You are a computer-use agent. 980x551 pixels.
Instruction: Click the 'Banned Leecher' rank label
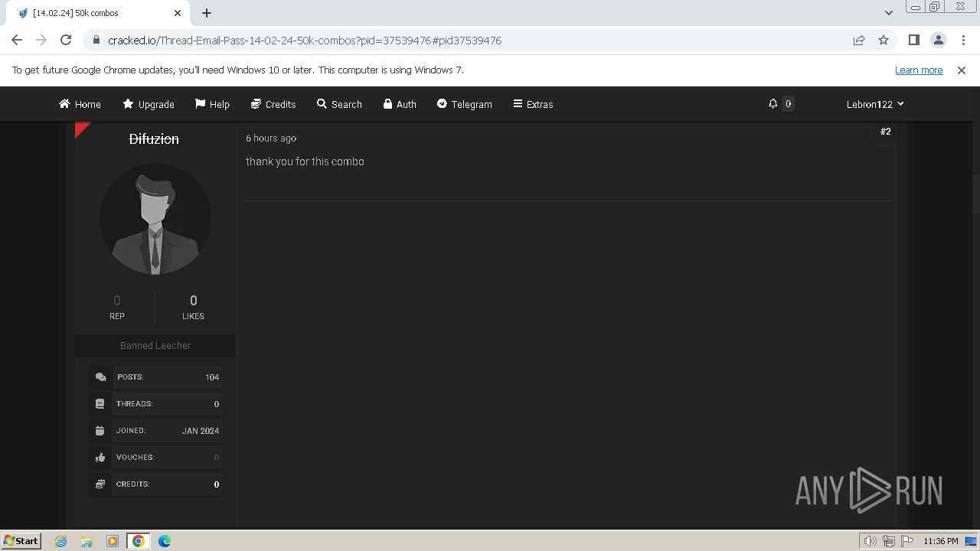click(155, 345)
